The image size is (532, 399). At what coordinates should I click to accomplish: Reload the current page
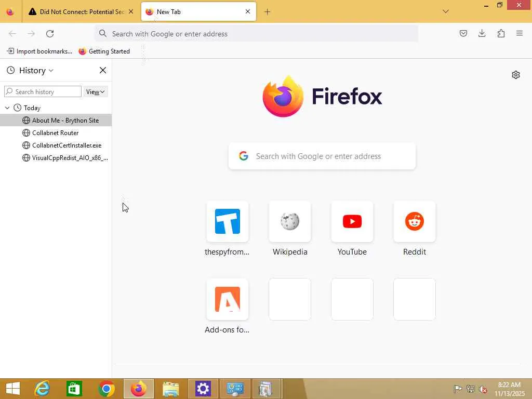coord(50,34)
